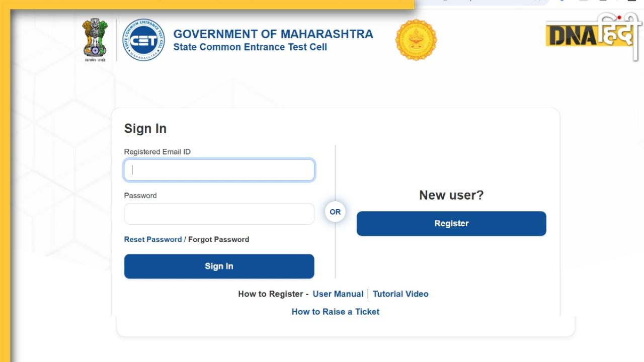
Task: Focus the Registered Email ID field
Action: (x=219, y=170)
